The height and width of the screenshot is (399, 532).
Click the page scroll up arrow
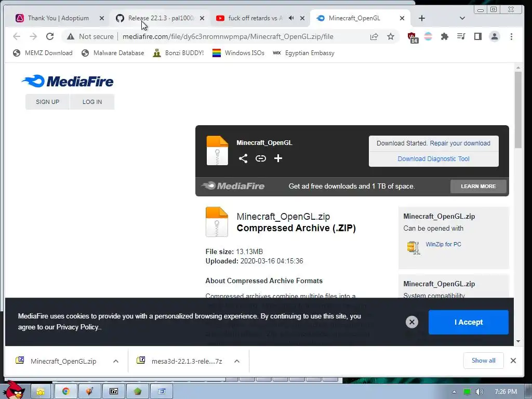[518, 68]
